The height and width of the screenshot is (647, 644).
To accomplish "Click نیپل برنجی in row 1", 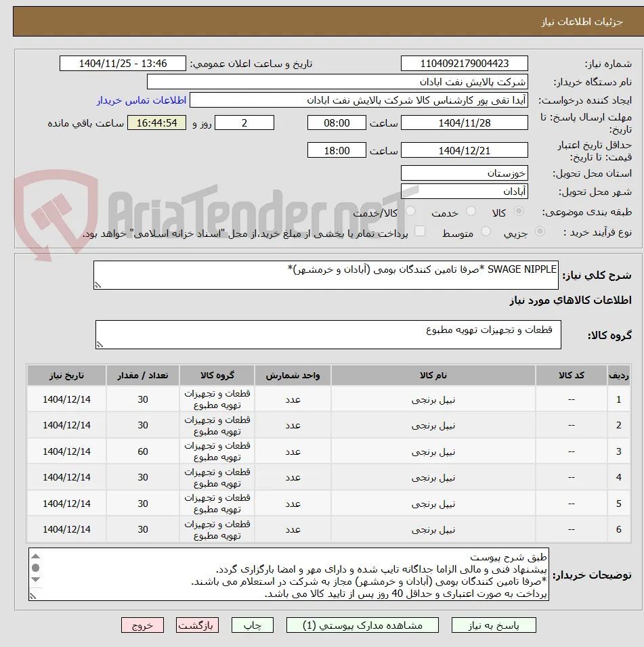I will tap(433, 399).
